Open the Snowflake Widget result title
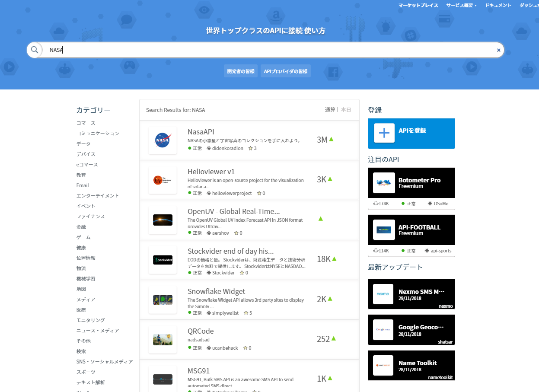 (x=217, y=291)
